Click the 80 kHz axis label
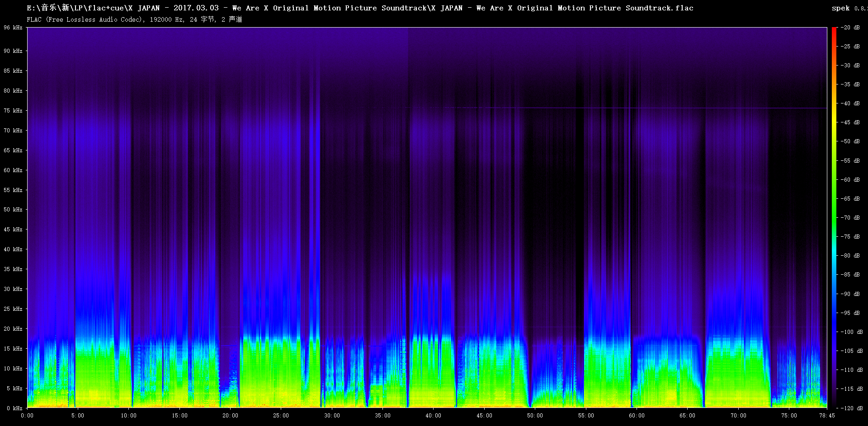 [13, 91]
